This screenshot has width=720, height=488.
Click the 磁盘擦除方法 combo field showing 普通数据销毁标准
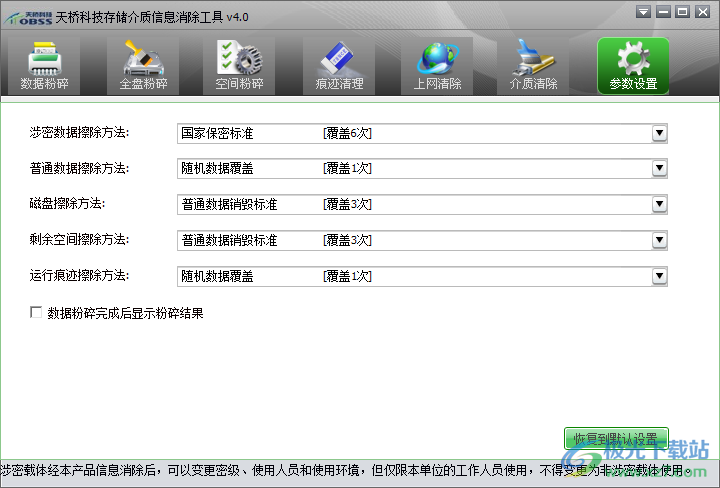pyautogui.click(x=422, y=204)
